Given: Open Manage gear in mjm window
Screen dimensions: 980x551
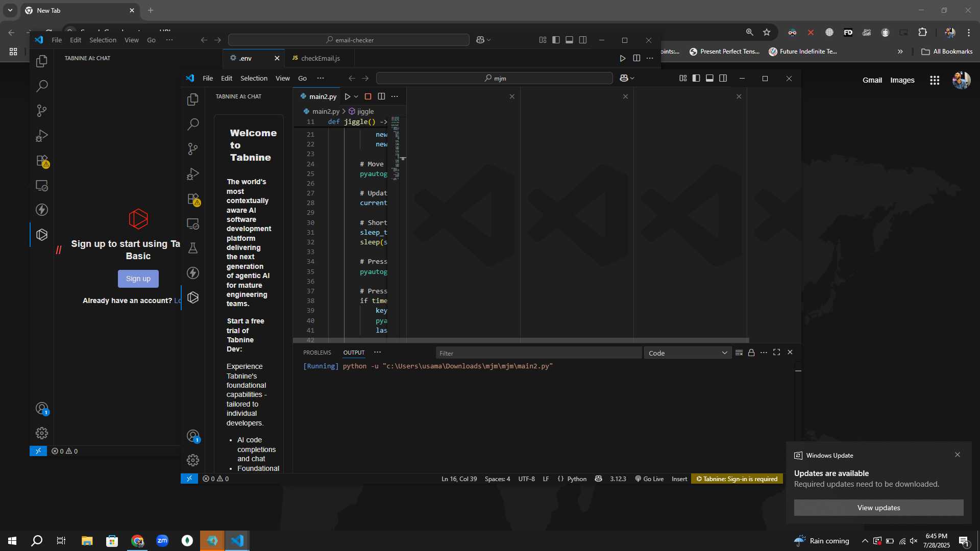Looking at the screenshot, I should [193, 460].
